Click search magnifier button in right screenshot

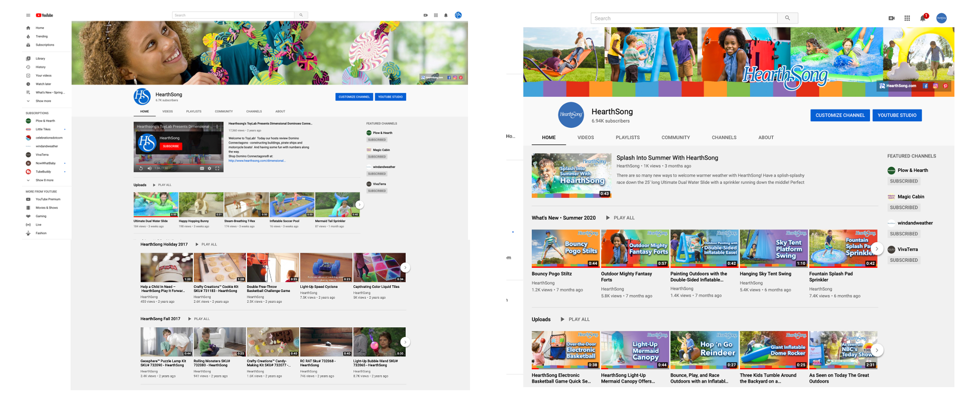point(788,18)
